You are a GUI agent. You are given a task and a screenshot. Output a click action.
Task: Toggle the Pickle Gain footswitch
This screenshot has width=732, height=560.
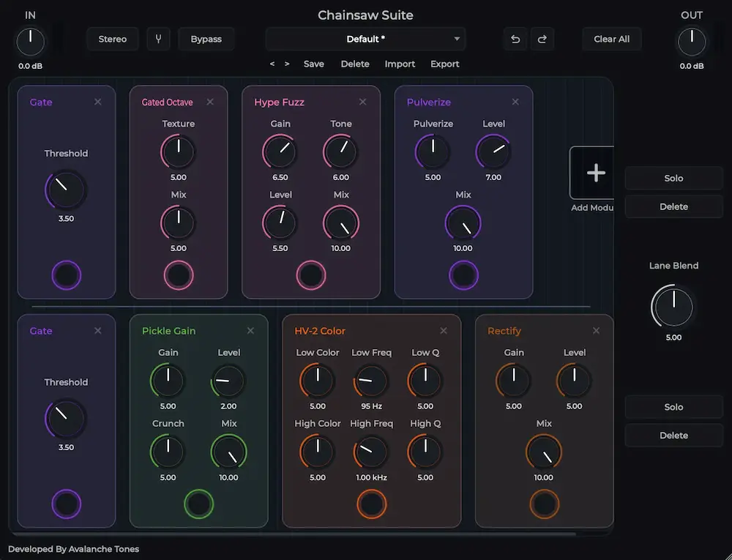pos(199,504)
